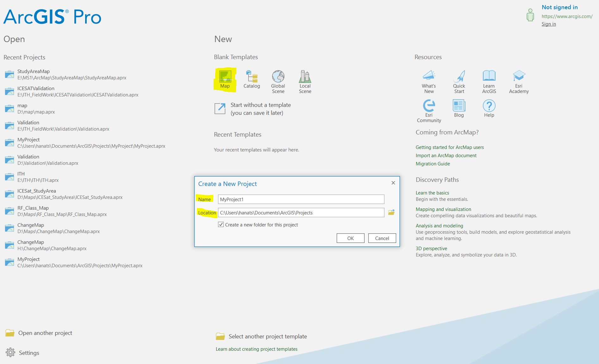Screen dimensions: 599x364
Task: Cancel the Create a New Project dialog
Action: pyautogui.click(x=382, y=238)
